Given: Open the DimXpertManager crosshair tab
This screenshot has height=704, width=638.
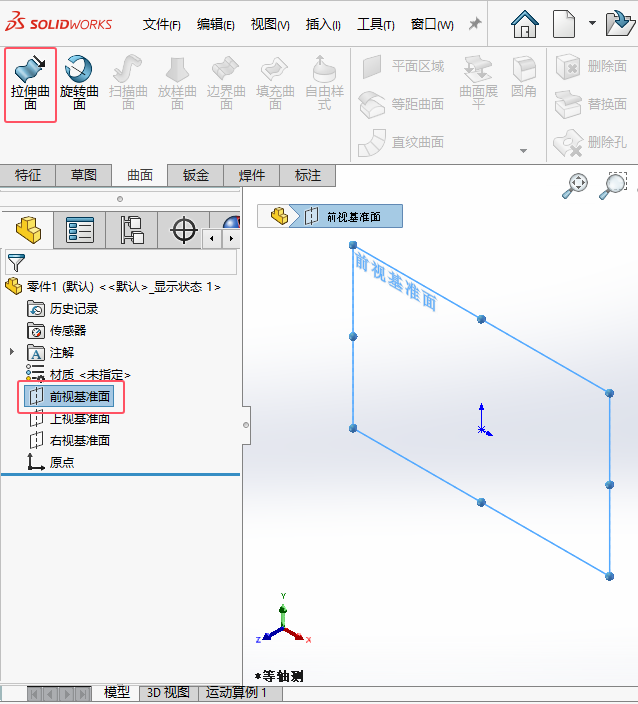Looking at the screenshot, I should click(184, 230).
